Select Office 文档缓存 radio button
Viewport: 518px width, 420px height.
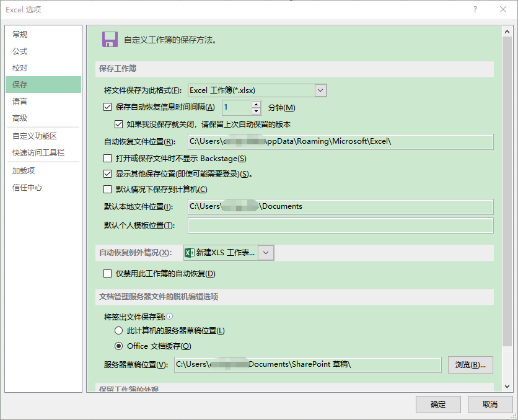click(x=118, y=346)
